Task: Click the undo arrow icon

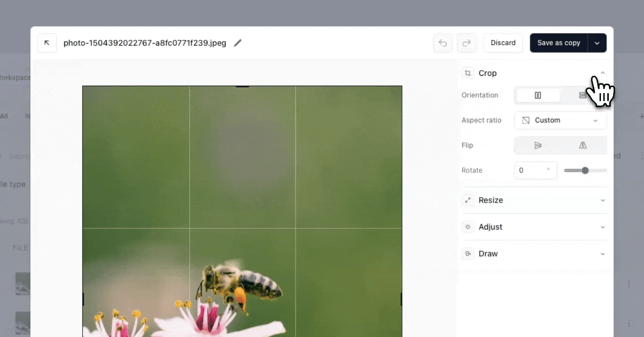Action: click(x=442, y=43)
